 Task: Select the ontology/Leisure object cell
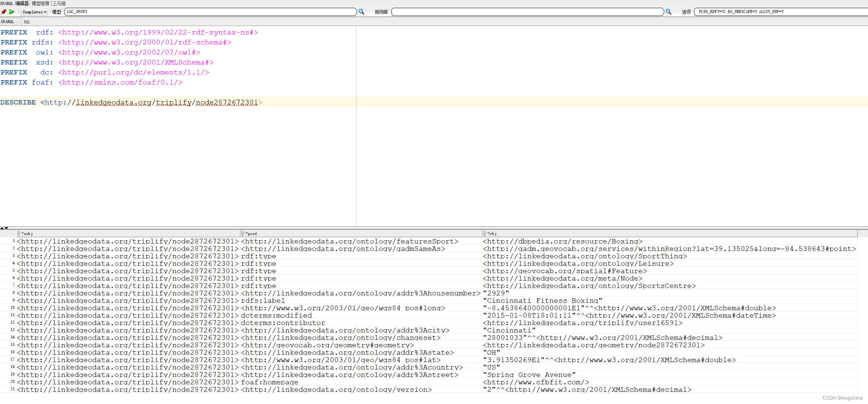tap(670, 264)
